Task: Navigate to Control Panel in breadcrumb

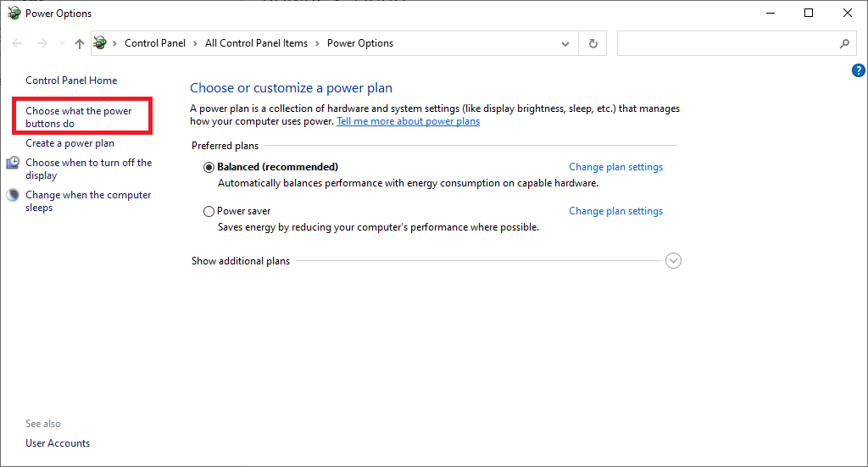Action: pyautogui.click(x=156, y=43)
